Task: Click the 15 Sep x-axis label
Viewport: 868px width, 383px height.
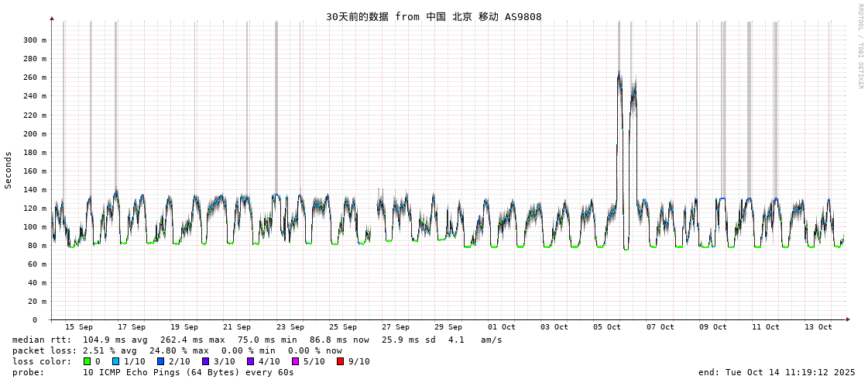Action: click(x=78, y=327)
